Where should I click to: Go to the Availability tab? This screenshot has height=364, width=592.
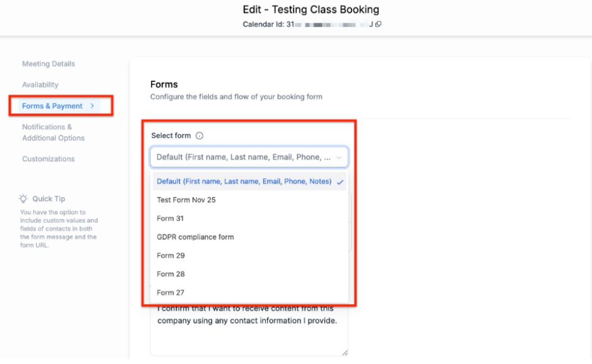40,84
